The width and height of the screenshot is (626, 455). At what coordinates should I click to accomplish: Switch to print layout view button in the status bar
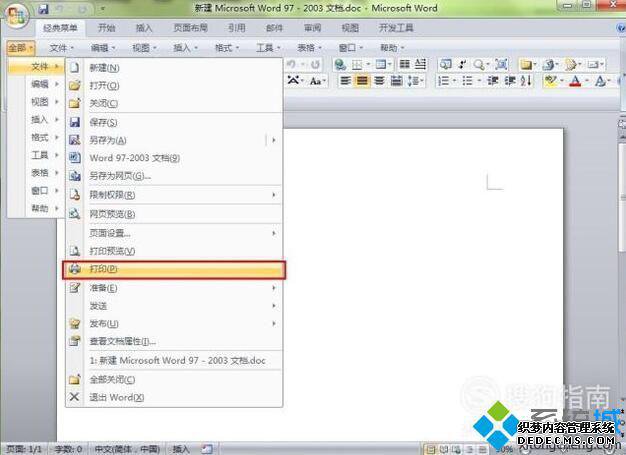pyautogui.click(x=430, y=449)
